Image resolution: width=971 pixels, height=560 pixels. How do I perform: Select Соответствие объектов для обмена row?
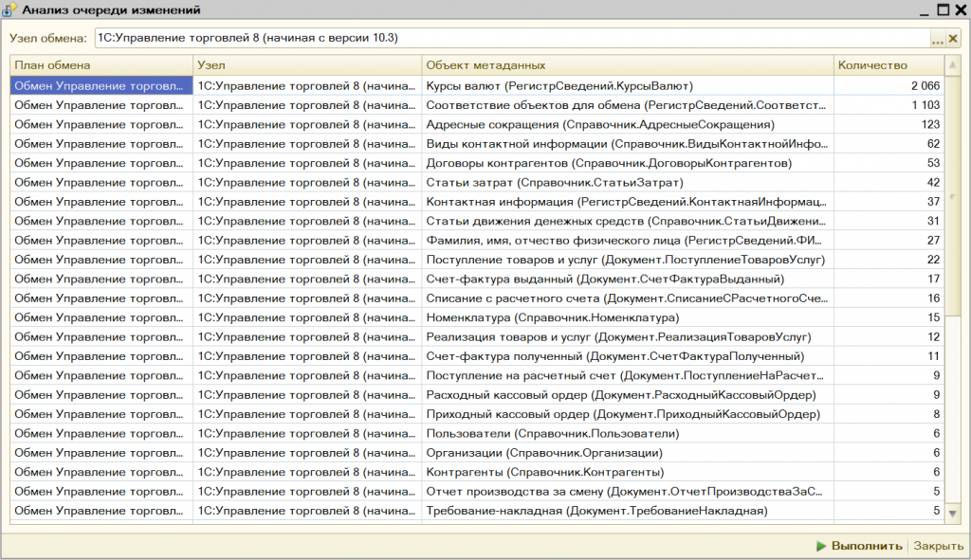477,105
